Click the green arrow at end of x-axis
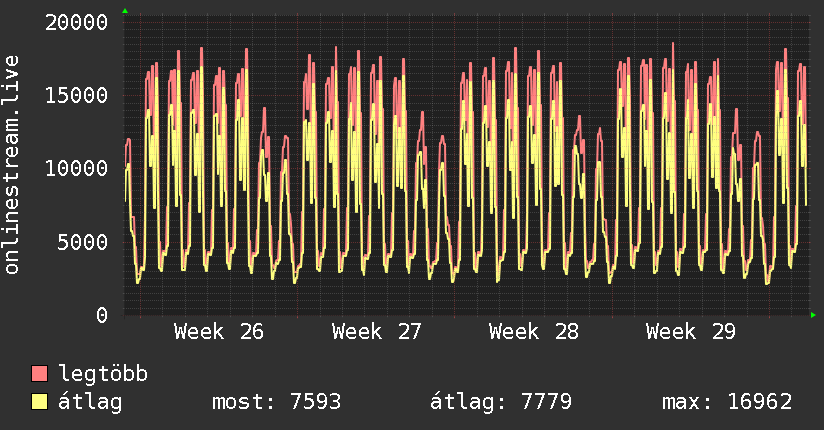 pyautogui.click(x=813, y=315)
